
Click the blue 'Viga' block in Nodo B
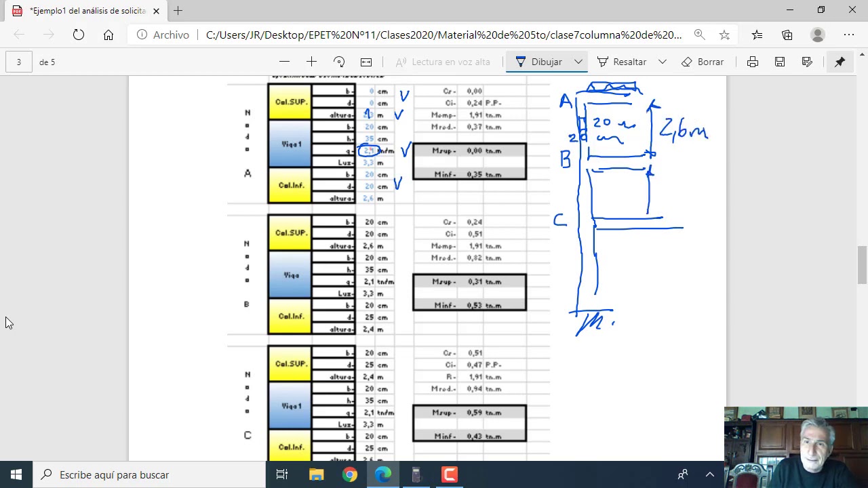[290, 275]
